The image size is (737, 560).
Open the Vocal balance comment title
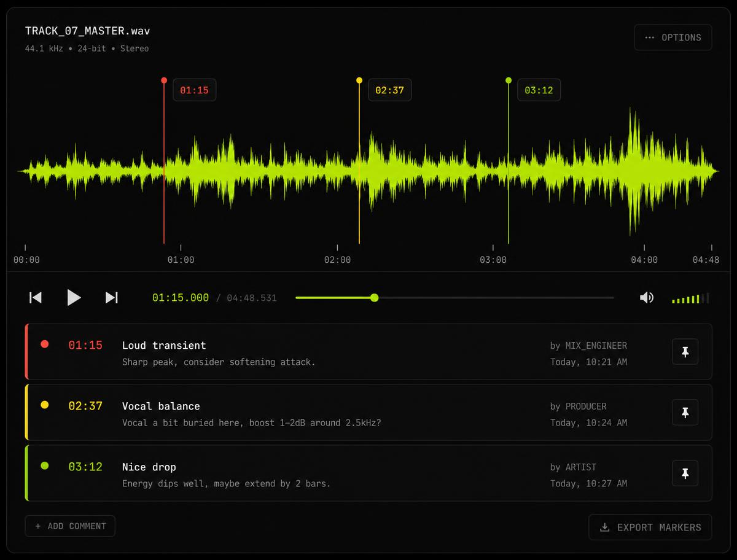161,406
